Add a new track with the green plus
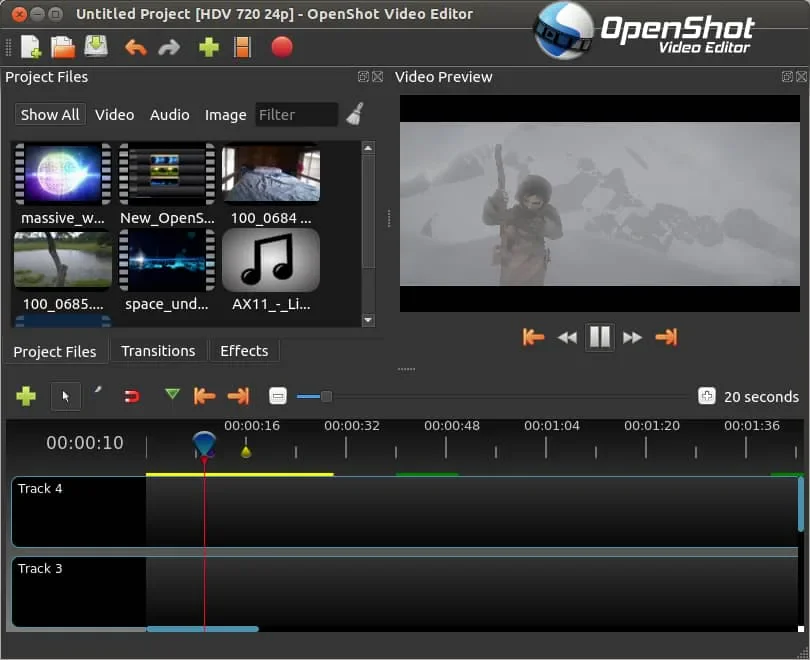810x660 pixels. pyautogui.click(x=26, y=397)
